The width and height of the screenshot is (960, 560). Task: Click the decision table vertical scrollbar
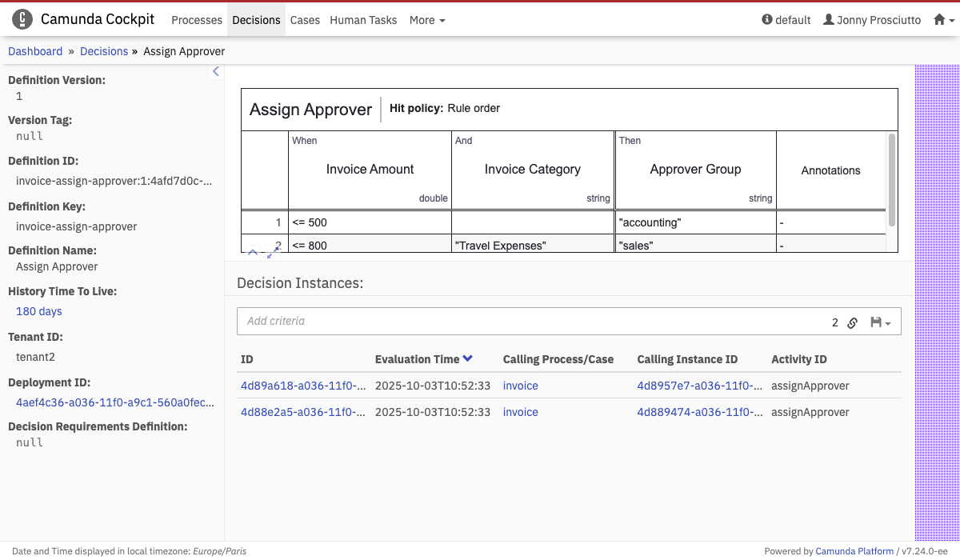[891, 180]
